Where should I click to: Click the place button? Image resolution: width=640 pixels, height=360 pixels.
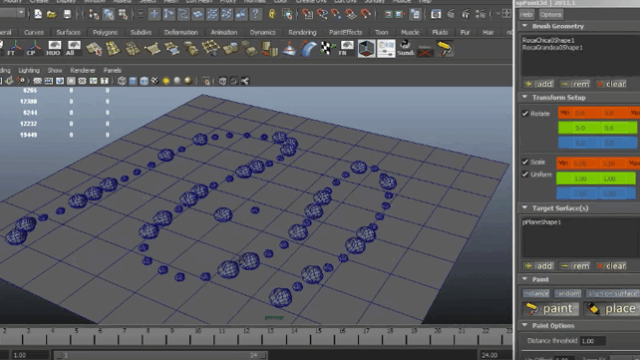(611, 308)
